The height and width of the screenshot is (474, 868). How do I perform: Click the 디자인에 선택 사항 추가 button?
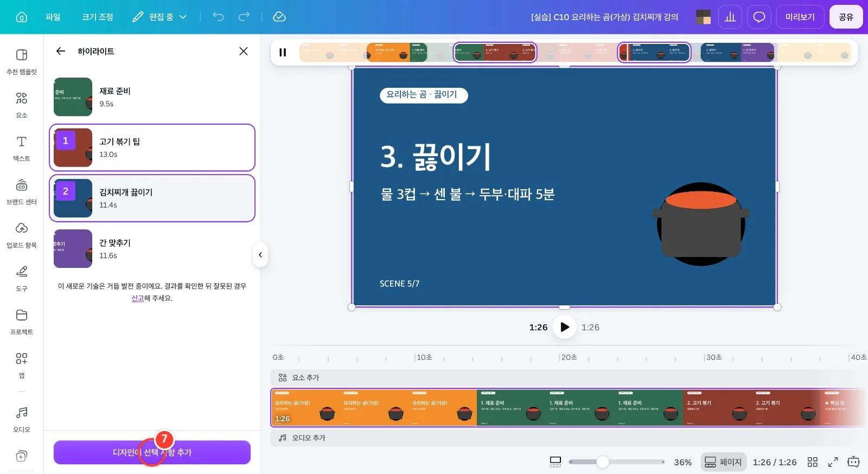pyautogui.click(x=152, y=452)
